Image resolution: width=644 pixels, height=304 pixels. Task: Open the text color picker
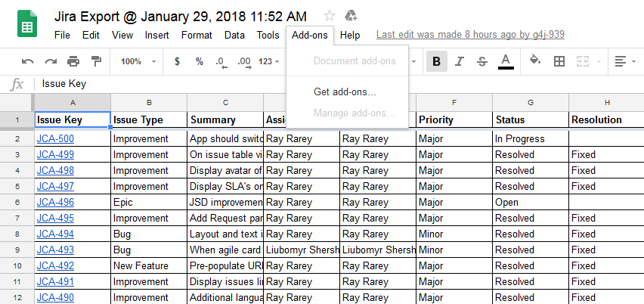506,61
